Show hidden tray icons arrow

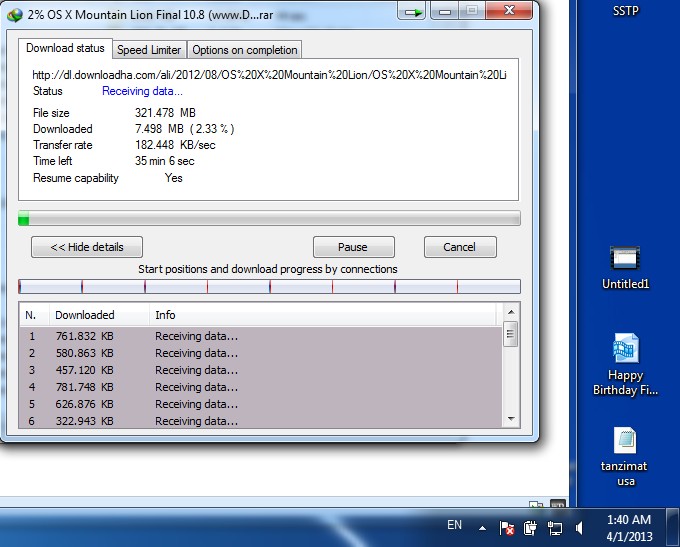pos(482,528)
